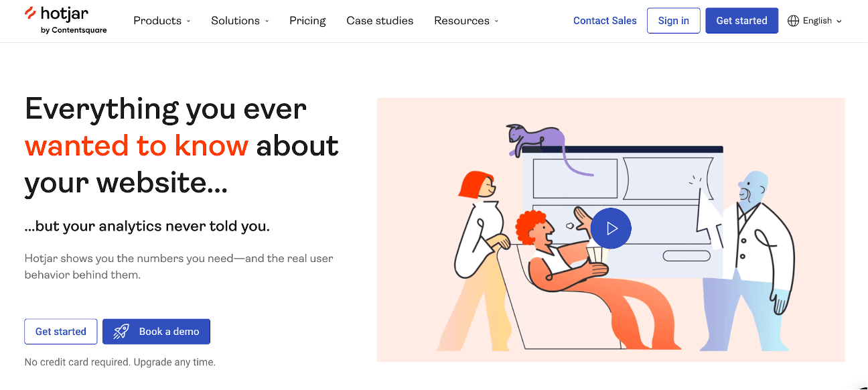Click the hero Get started button
This screenshot has width=868, height=390.
point(61,332)
